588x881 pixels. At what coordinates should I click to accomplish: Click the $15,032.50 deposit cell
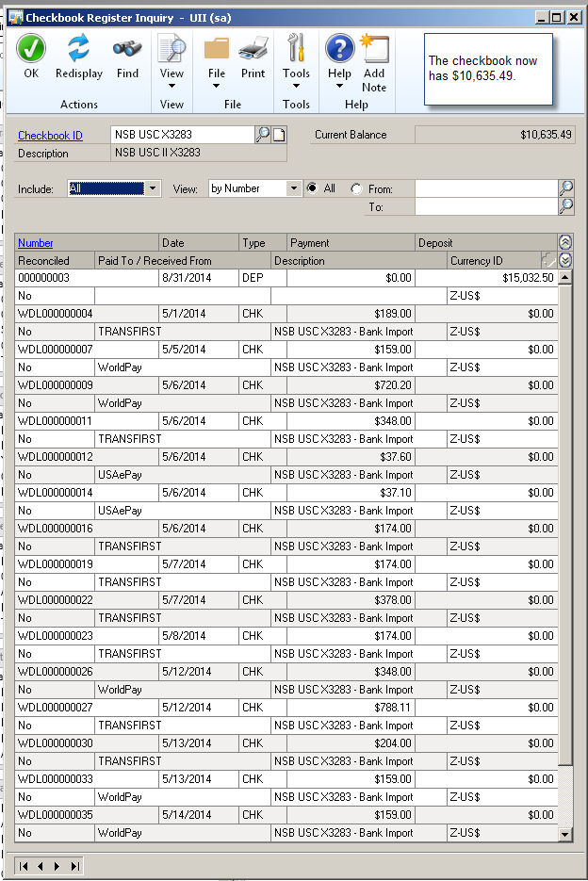(486, 278)
